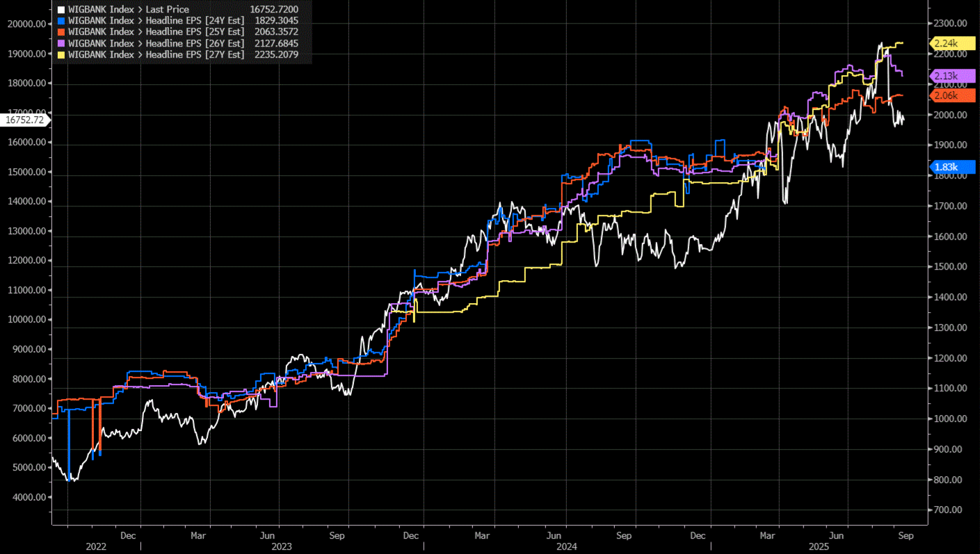The image size is (980, 554).
Task: Select the purple 26Y Est legend swatch
Action: click(62, 43)
